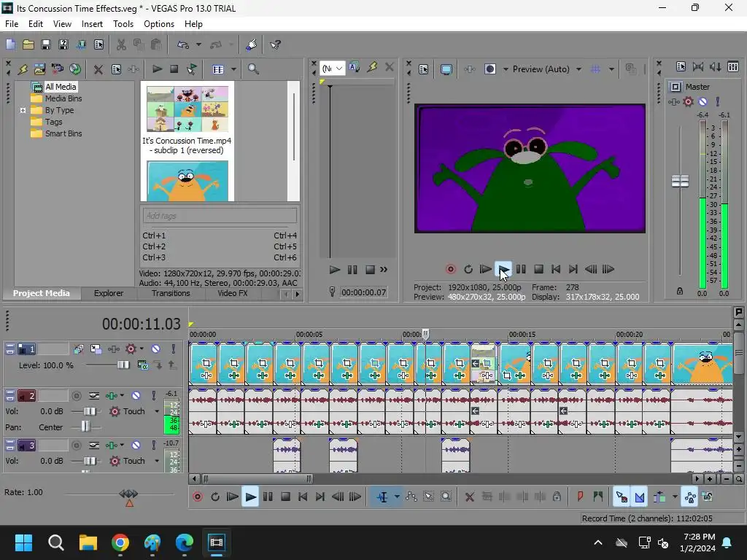Click the Record button under video preview
The image size is (747, 560).
(x=451, y=270)
